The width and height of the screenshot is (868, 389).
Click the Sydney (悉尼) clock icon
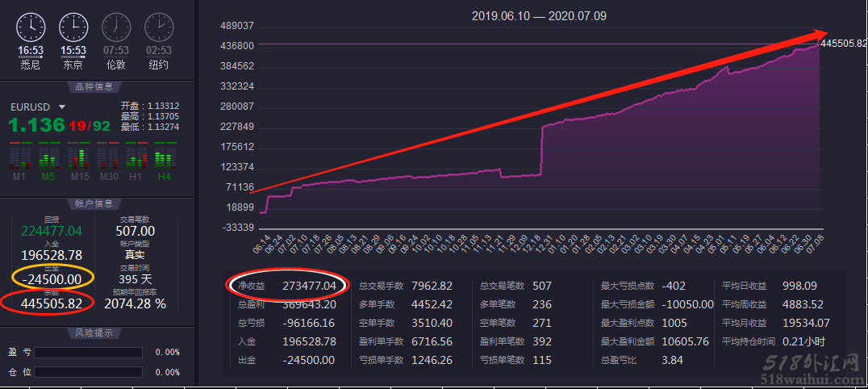point(31,27)
